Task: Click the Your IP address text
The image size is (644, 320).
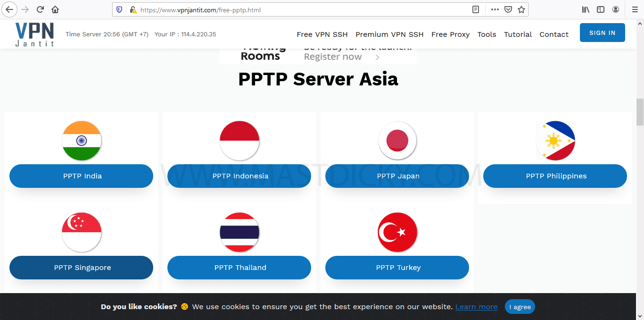Action: pos(185,34)
